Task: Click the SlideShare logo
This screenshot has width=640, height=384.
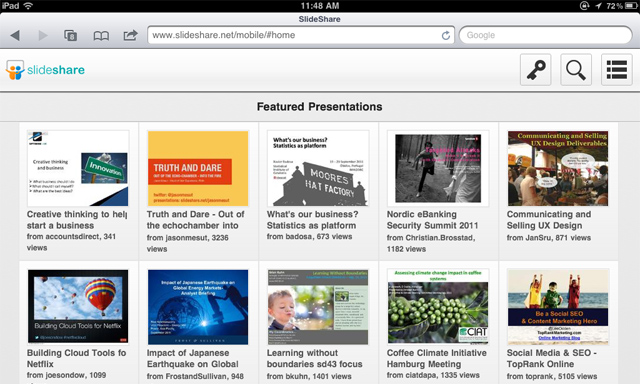Action: (45, 70)
